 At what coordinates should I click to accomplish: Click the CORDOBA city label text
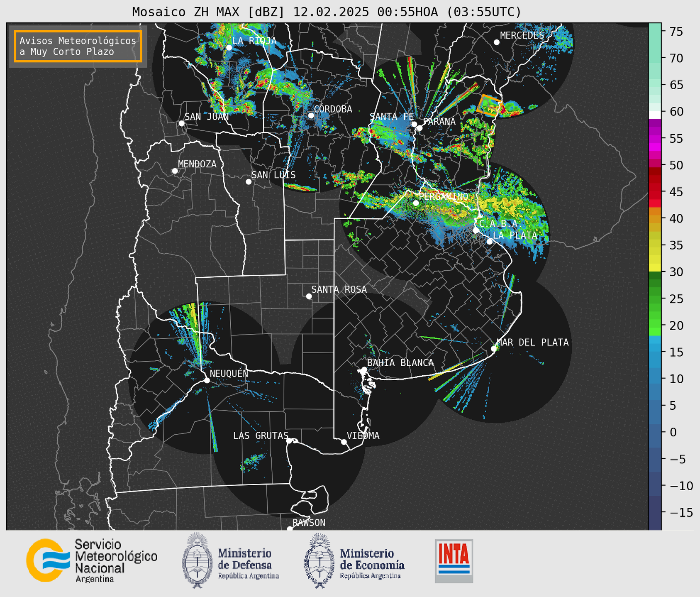pos(333,109)
